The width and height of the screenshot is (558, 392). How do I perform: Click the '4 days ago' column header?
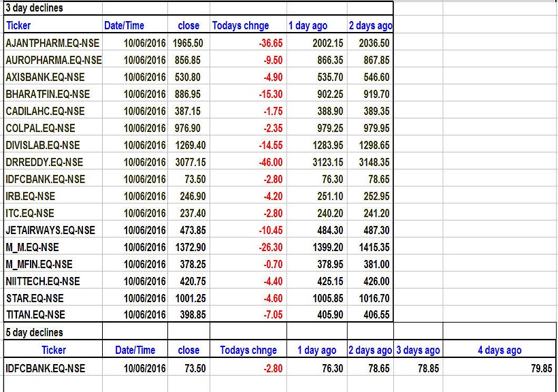(x=499, y=350)
